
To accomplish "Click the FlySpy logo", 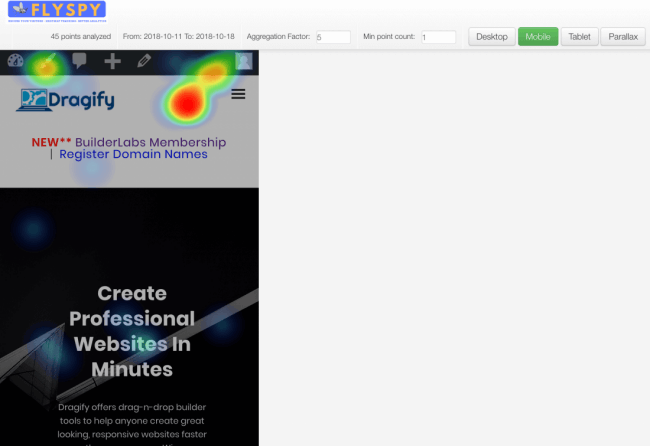I will coord(56,12).
